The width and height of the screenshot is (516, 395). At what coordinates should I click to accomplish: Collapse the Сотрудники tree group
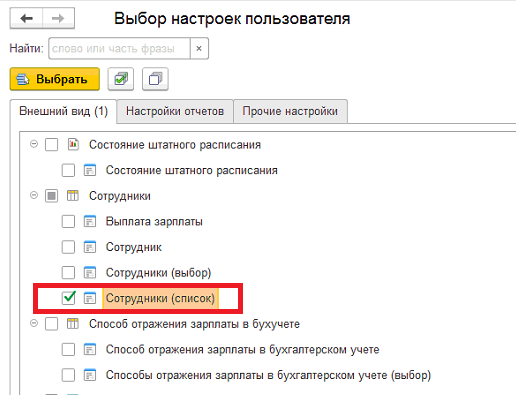coord(34,195)
